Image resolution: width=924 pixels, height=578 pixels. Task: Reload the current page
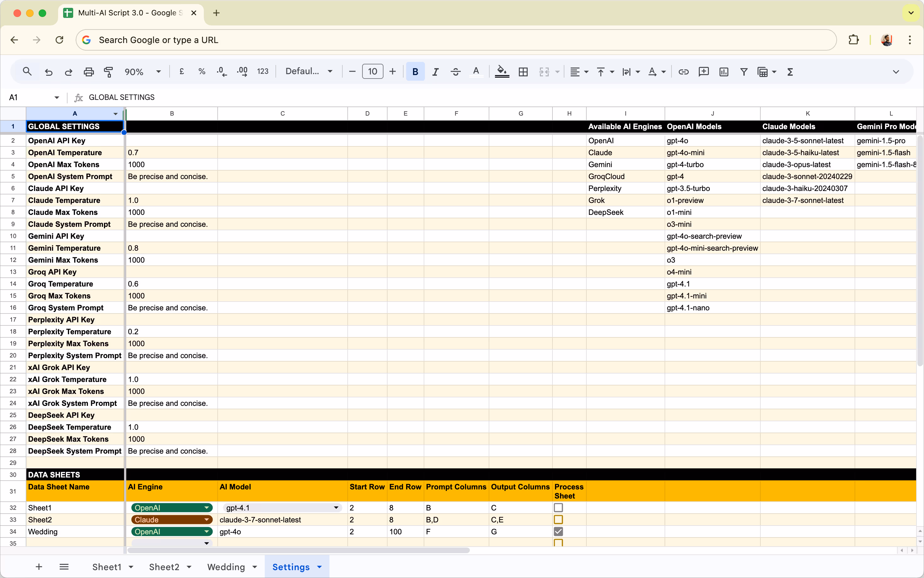59,40
